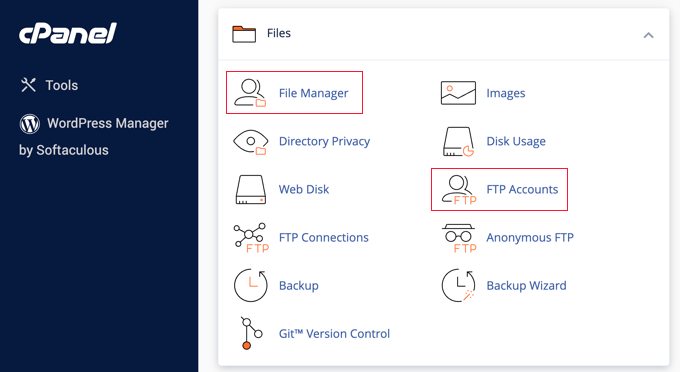
Task: Click the Anonymous FTP disguise icon
Action: click(459, 238)
